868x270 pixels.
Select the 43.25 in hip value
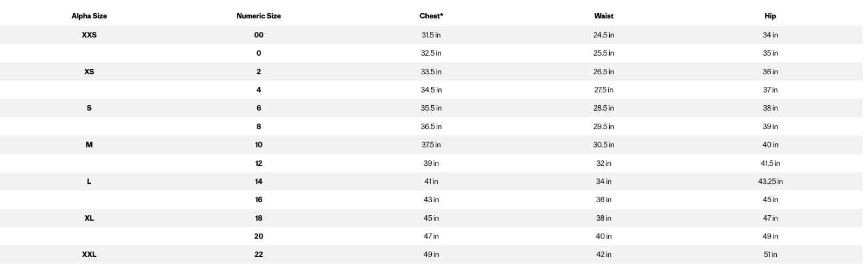tap(770, 182)
